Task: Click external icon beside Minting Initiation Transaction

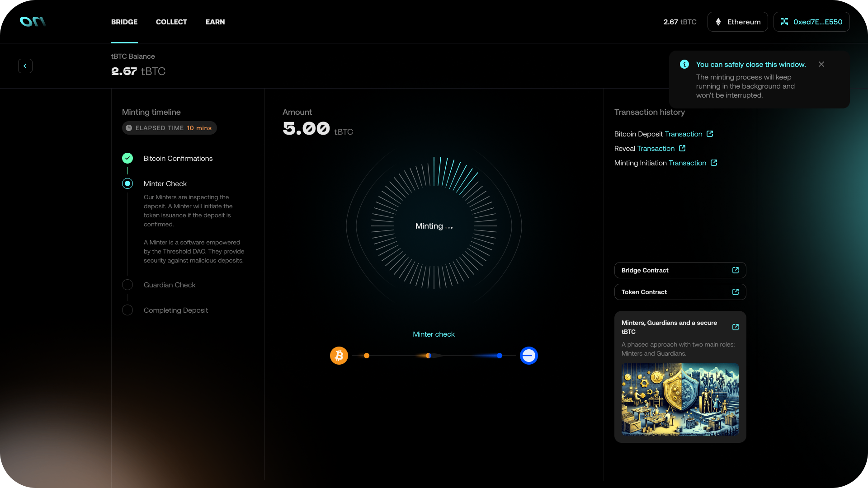Action: 714,163
